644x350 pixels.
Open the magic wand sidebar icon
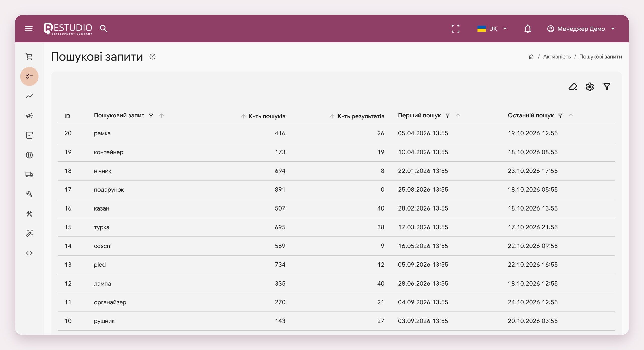[x=29, y=233]
